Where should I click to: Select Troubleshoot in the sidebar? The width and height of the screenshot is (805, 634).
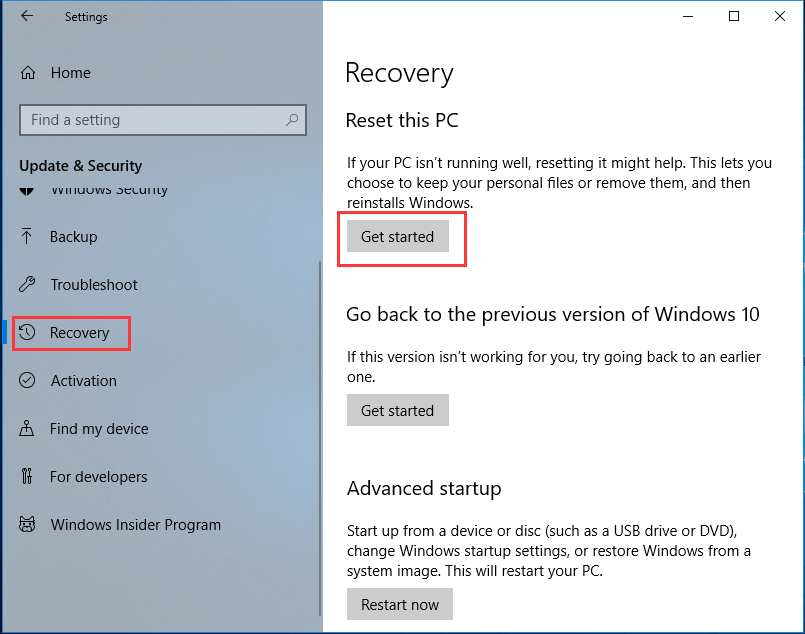coord(94,285)
